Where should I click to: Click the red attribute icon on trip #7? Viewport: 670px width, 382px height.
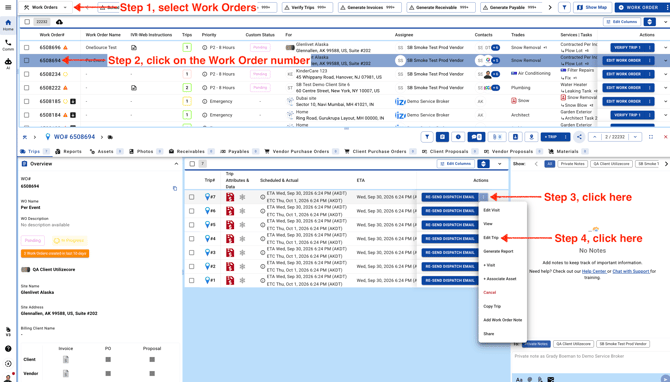[230, 197]
